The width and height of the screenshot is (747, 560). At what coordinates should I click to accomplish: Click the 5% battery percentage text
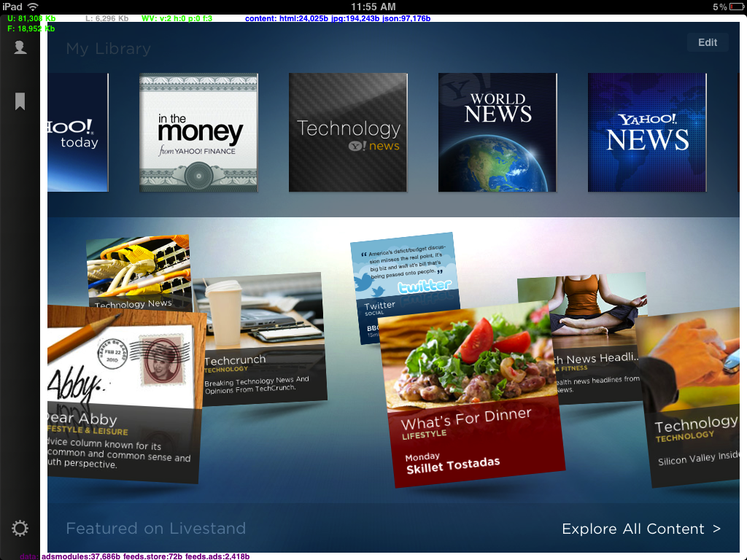[x=719, y=7]
